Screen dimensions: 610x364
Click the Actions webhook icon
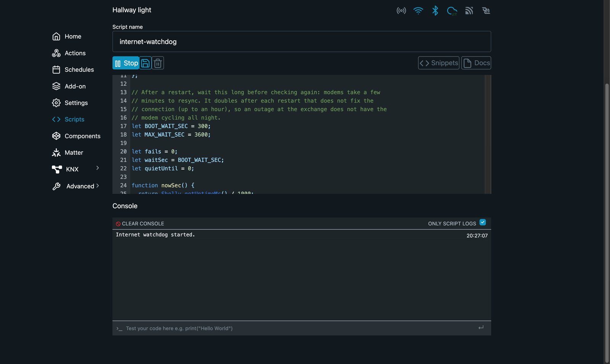56,53
